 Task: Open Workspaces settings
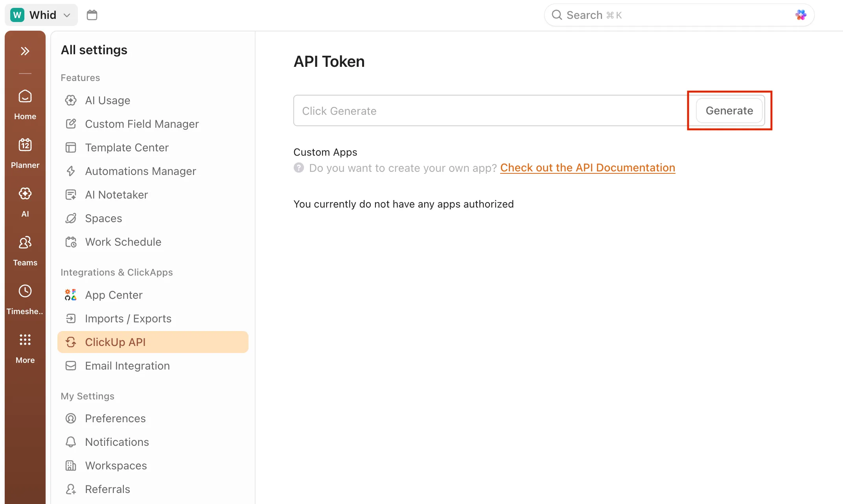(153, 466)
